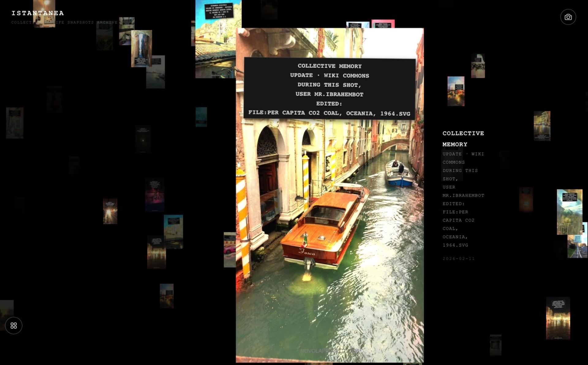Select the dark street with bright headlight thumbnail

click(110, 211)
